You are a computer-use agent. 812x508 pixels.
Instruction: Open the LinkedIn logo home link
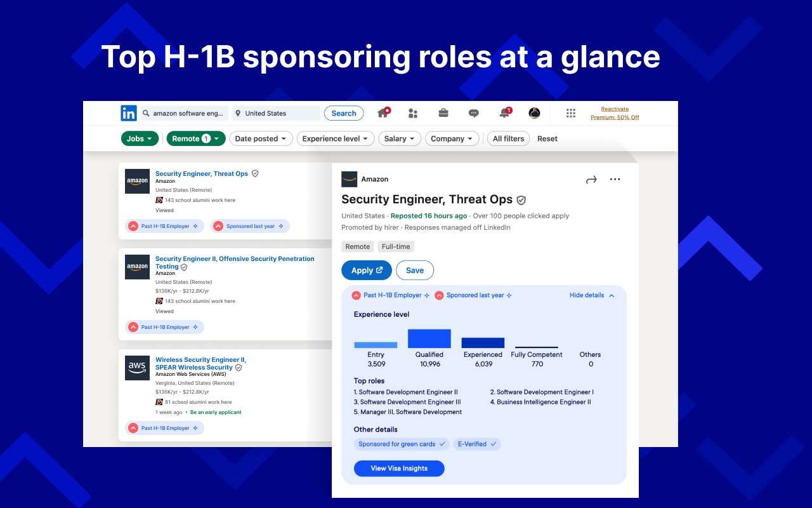129,113
